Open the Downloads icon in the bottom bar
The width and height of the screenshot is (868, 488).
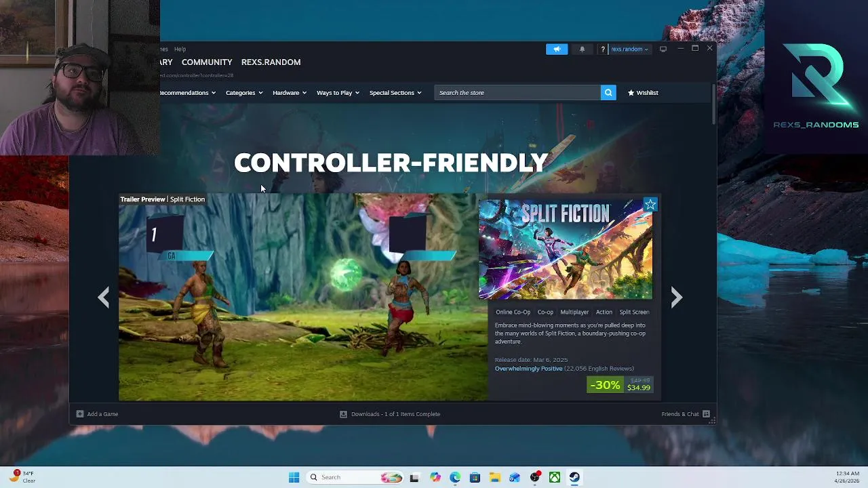(343, 414)
